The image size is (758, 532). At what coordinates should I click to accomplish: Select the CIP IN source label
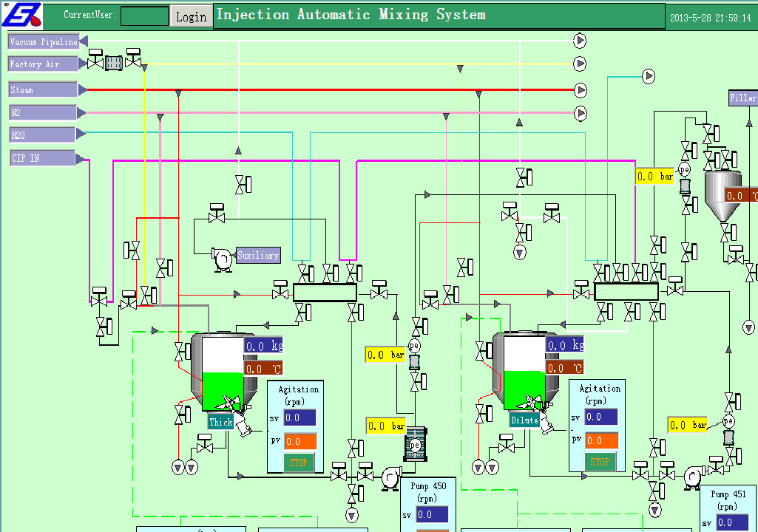pos(43,158)
